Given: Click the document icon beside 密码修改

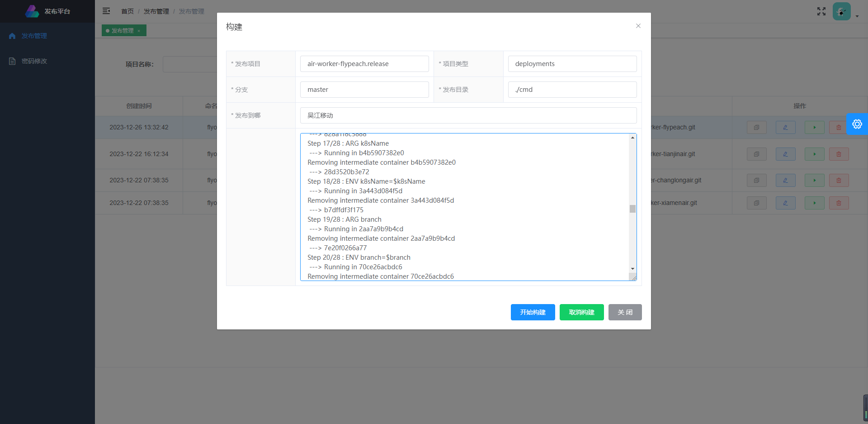Looking at the screenshot, I should point(12,61).
